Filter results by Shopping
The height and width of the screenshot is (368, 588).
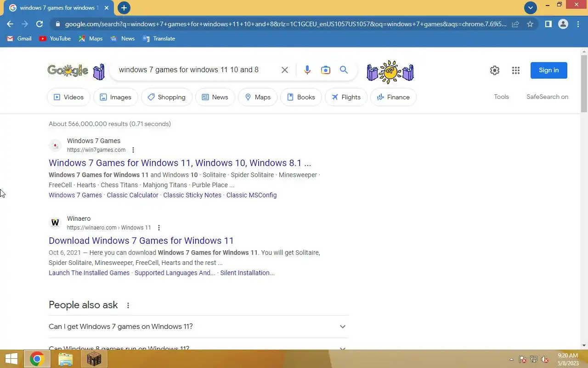167,97
